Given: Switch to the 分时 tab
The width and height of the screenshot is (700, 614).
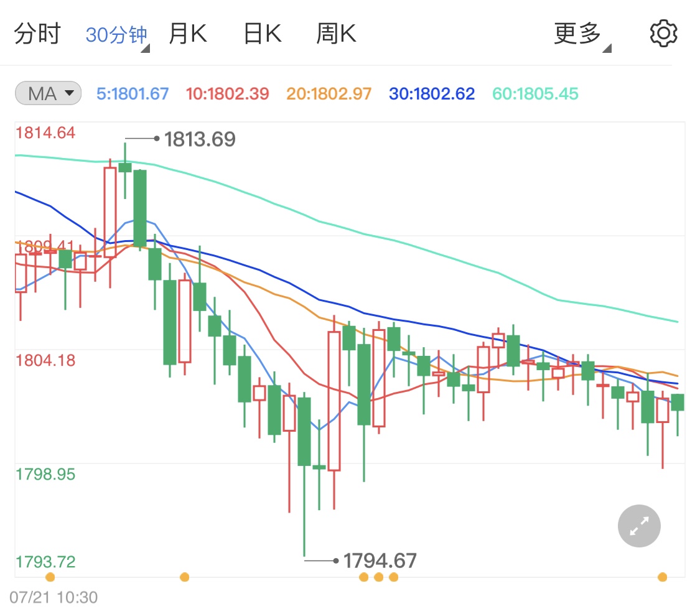Looking at the screenshot, I should tap(35, 33).
